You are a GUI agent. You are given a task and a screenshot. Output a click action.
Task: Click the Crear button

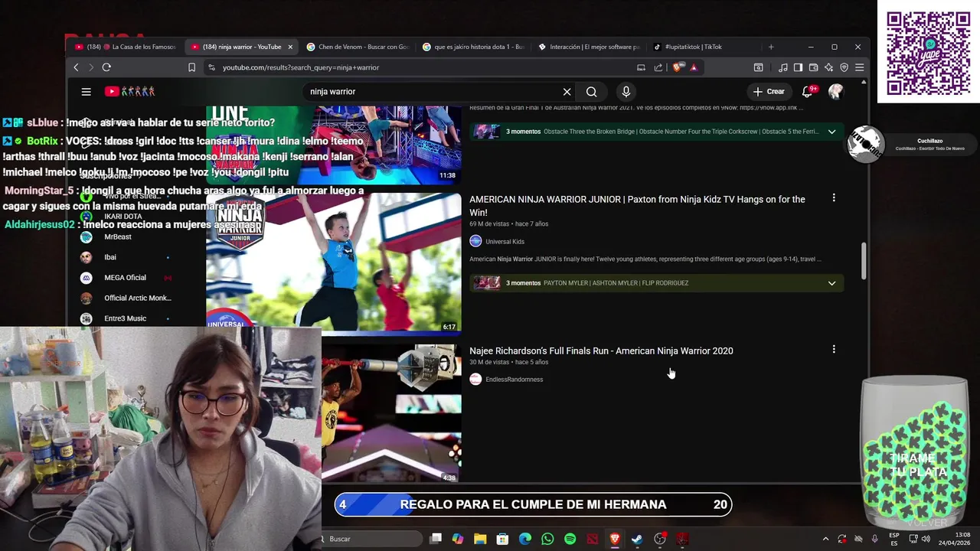coord(769,92)
